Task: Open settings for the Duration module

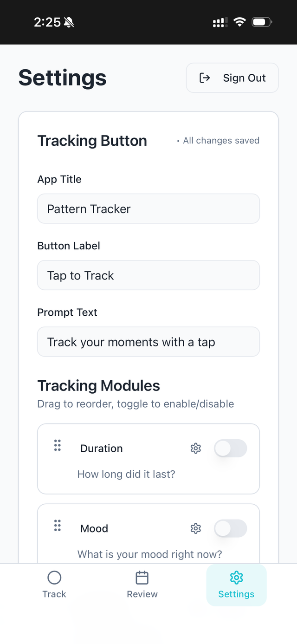Action: (195, 448)
